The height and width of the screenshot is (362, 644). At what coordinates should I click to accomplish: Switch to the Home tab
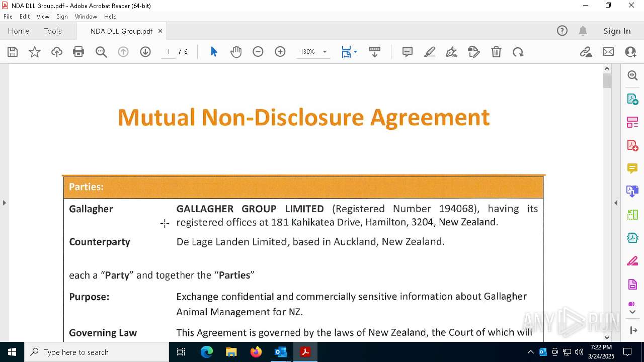pos(19,31)
